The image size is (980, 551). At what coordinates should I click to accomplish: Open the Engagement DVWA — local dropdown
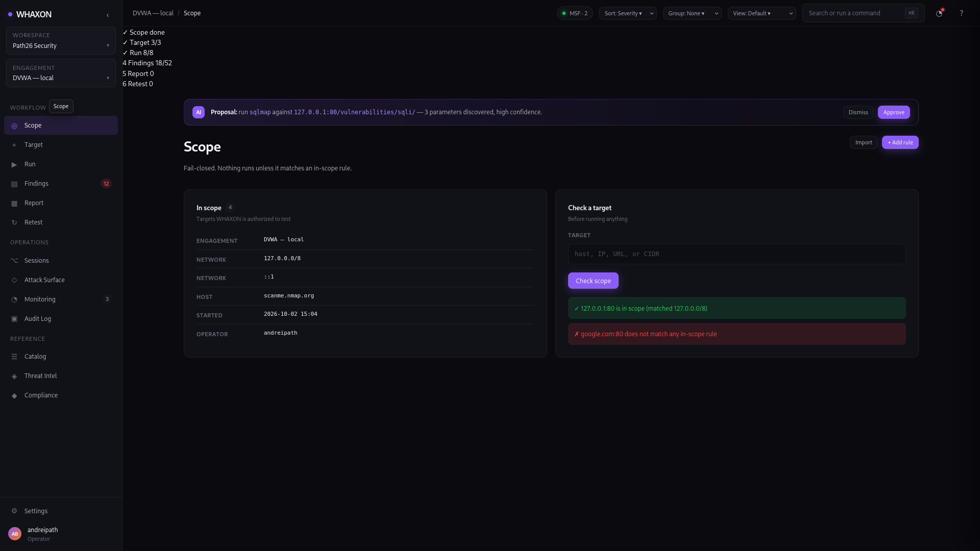61,73
